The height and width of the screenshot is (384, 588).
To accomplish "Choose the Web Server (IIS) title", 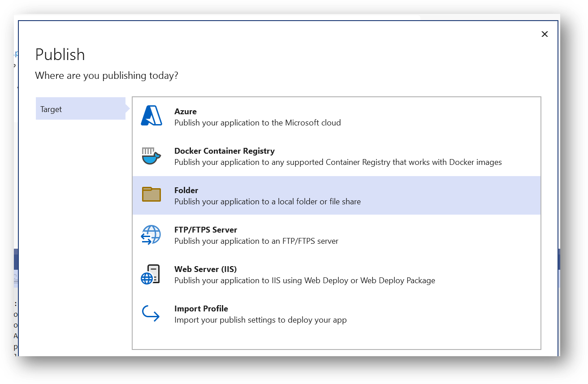I will [x=205, y=269].
